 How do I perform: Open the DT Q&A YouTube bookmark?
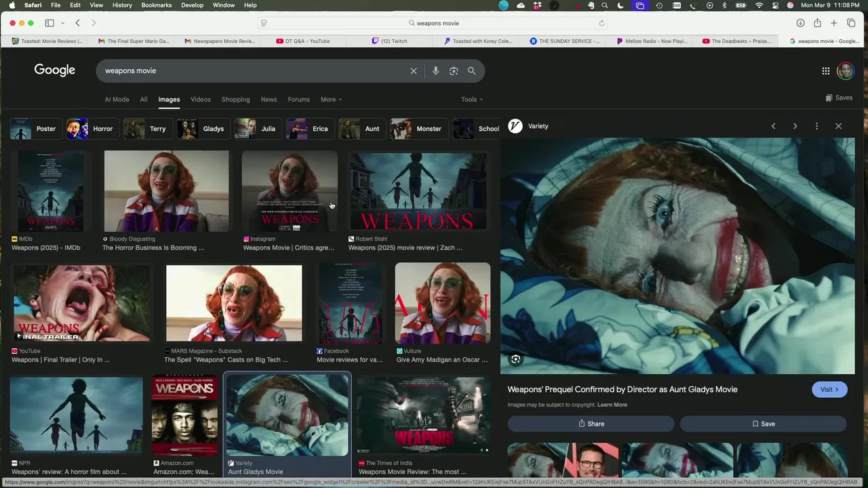click(303, 41)
